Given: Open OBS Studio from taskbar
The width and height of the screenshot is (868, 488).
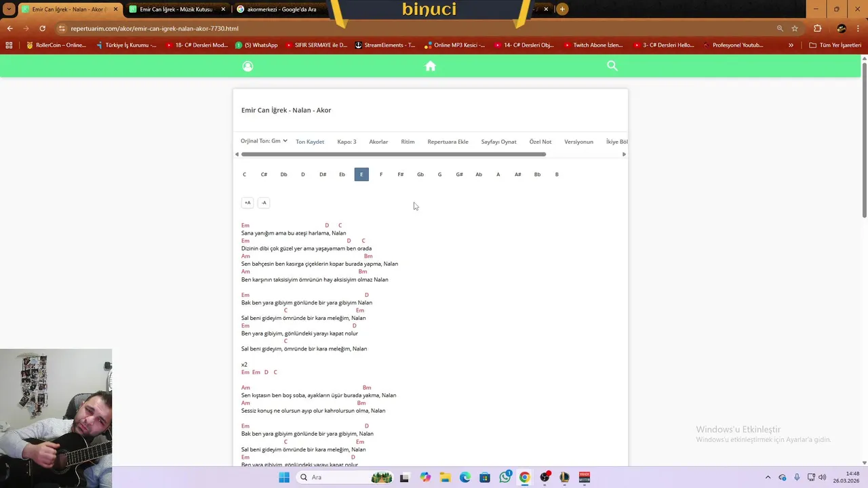Looking at the screenshot, I should click(x=545, y=477).
